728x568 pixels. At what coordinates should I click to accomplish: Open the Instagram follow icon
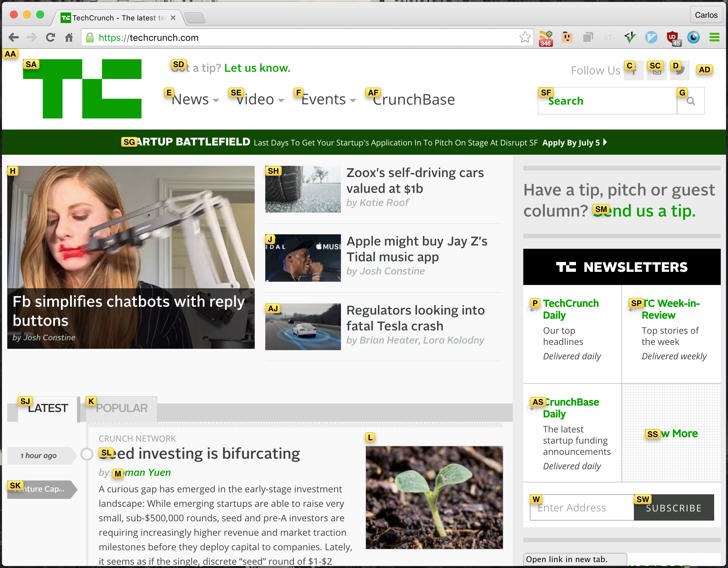657,71
